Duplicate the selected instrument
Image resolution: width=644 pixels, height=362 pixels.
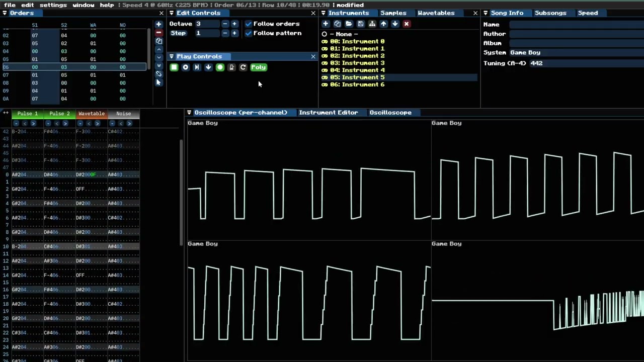tap(337, 24)
